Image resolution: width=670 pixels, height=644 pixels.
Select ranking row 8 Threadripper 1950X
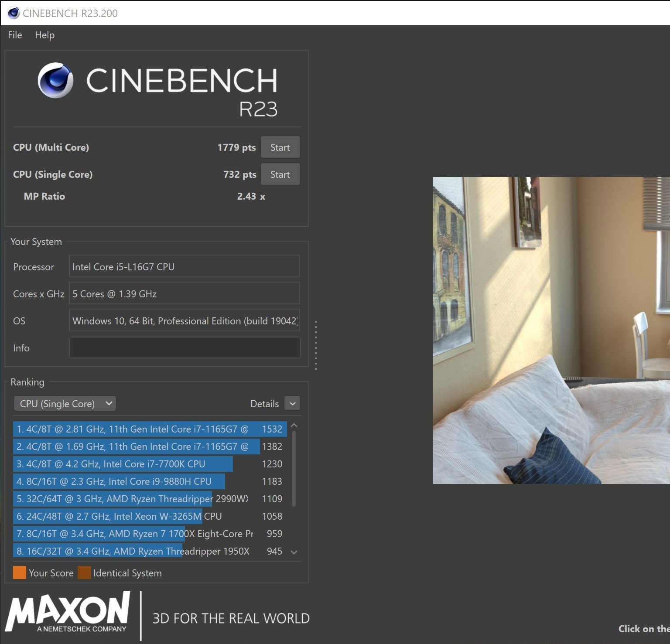pos(150,551)
